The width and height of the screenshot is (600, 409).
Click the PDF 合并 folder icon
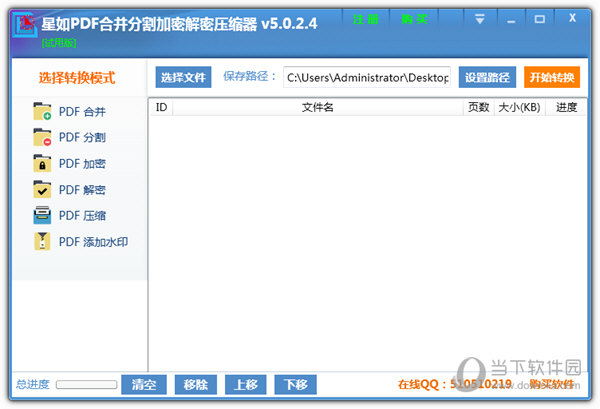42,111
